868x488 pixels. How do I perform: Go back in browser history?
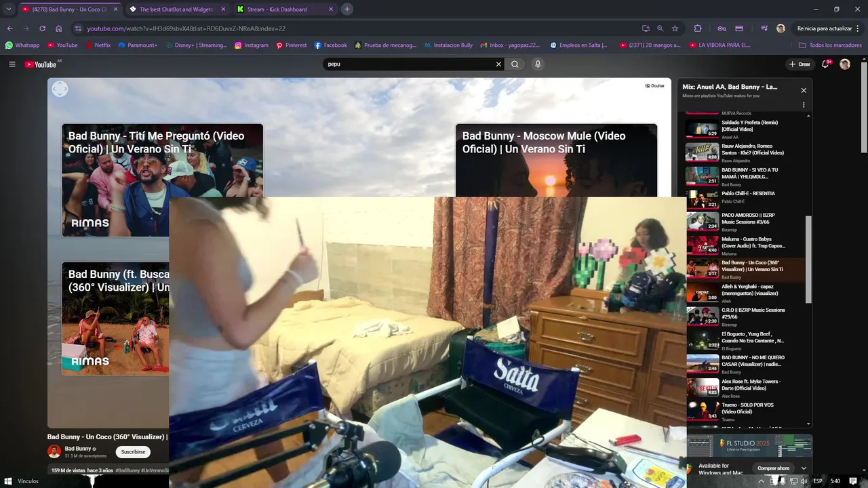click(x=9, y=28)
